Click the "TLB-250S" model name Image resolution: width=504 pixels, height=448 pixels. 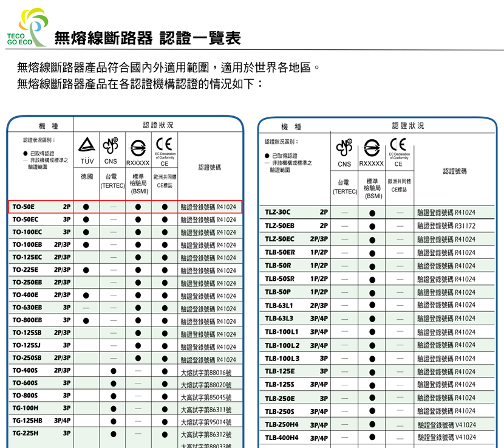[279, 412]
